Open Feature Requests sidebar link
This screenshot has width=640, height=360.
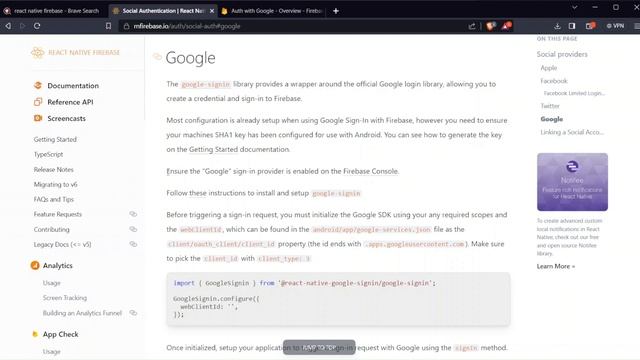58,214
